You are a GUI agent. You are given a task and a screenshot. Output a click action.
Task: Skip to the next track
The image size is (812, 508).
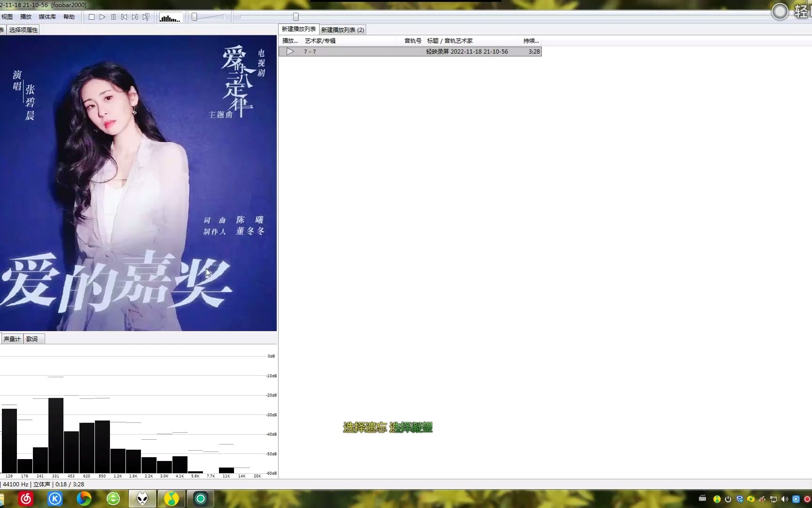135,17
